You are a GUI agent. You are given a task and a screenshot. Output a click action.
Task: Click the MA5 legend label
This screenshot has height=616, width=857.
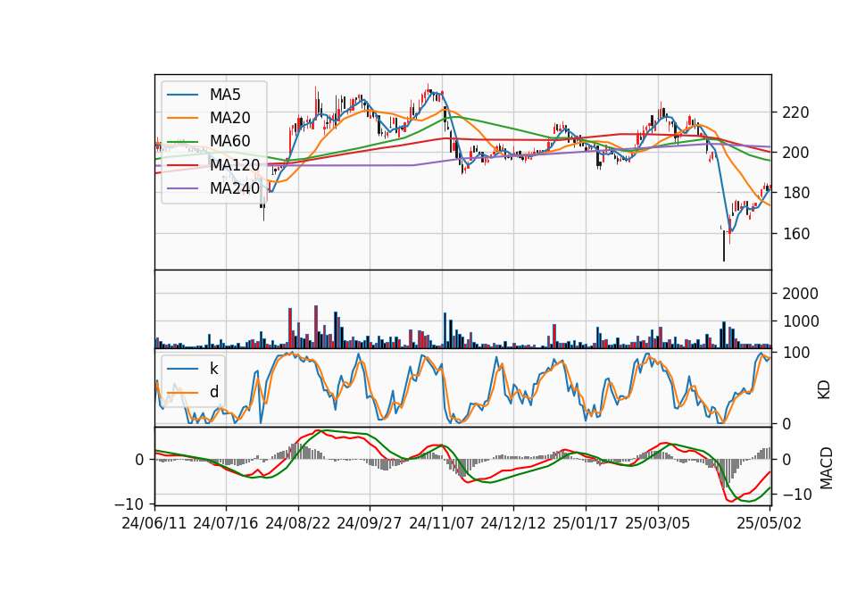[x=225, y=95]
